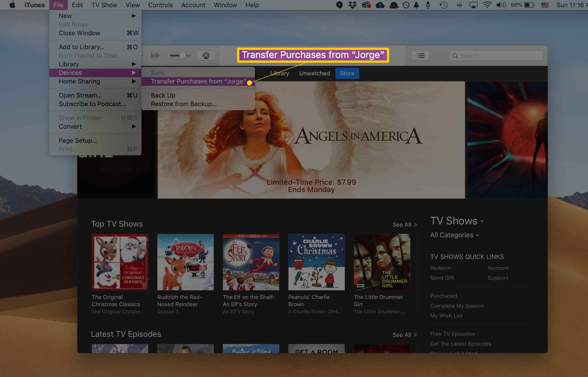Expand the Convert submenu
The image size is (588, 377).
(x=95, y=127)
